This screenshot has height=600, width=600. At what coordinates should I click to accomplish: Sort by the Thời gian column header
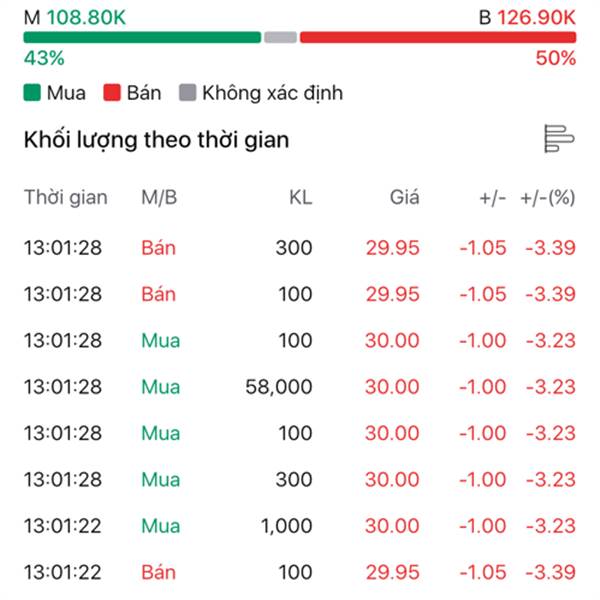[66, 197]
